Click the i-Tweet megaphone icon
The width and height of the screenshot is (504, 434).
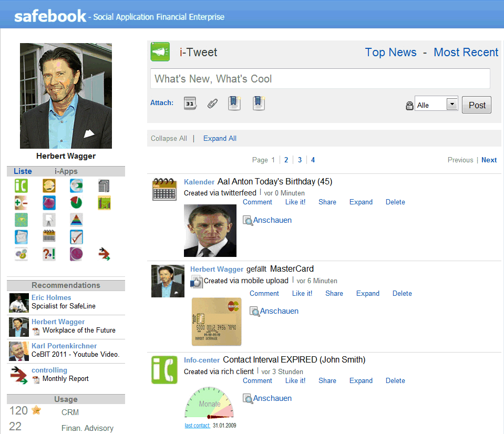click(x=160, y=51)
